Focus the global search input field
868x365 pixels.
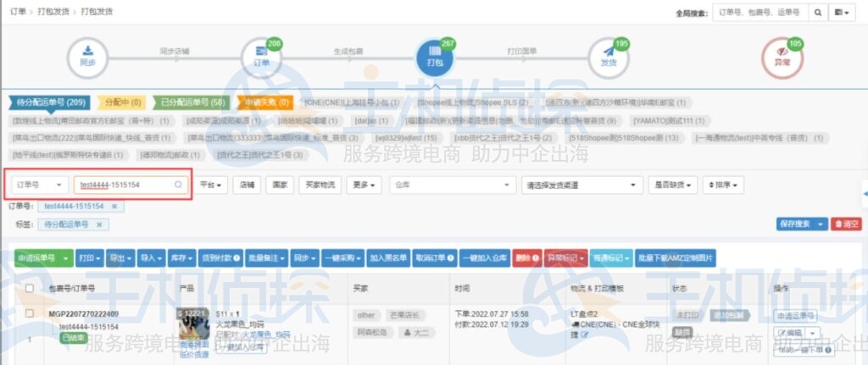[760, 13]
